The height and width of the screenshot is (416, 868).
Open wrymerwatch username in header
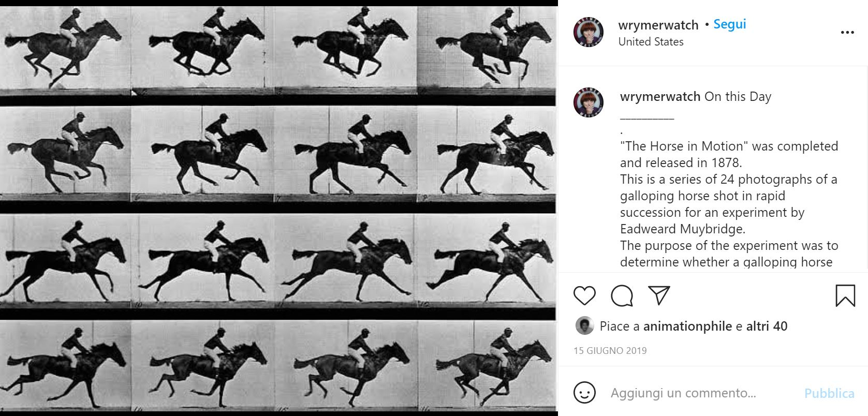coord(658,24)
